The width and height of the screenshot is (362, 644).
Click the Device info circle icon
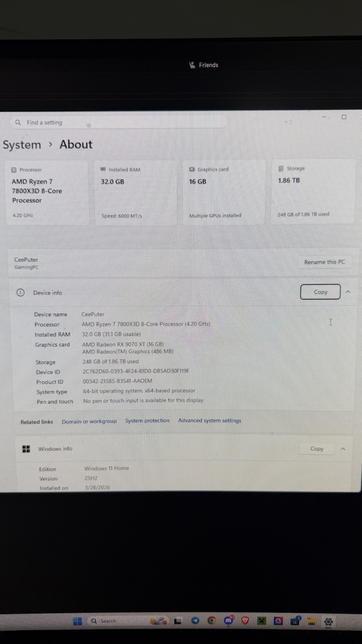coord(21,293)
